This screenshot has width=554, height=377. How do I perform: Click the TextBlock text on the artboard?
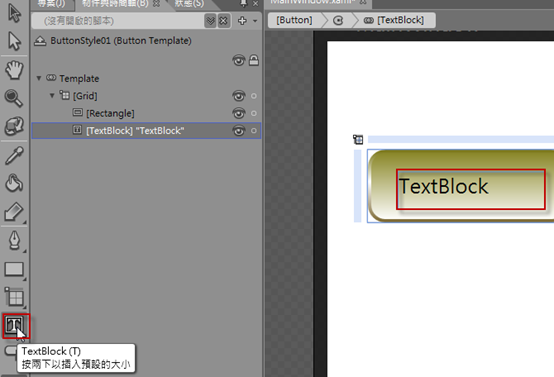coord(444,186)
